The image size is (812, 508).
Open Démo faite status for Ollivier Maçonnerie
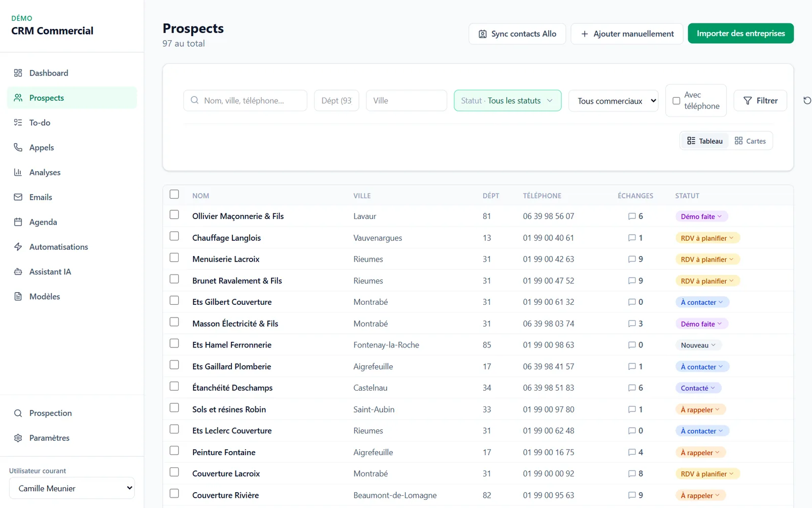(x=701, y=216)
